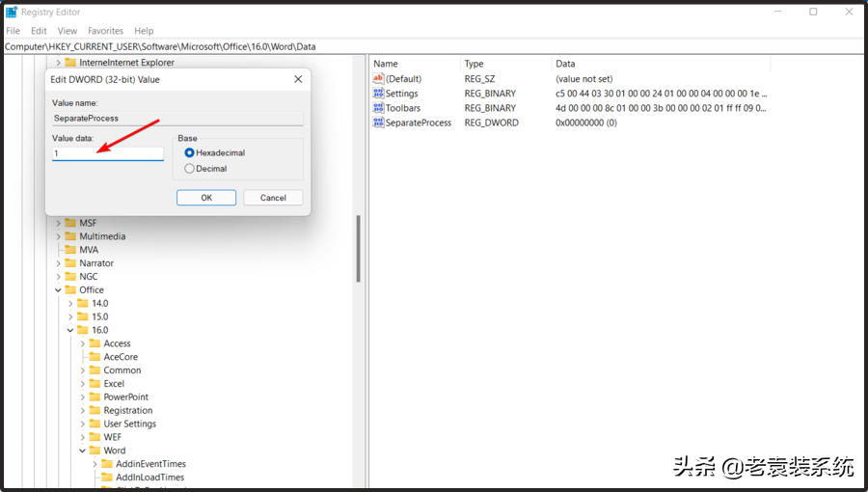Click the Toolbars binary value icon
The width and height of the screenshot is (868, 492).
[378, 108]
